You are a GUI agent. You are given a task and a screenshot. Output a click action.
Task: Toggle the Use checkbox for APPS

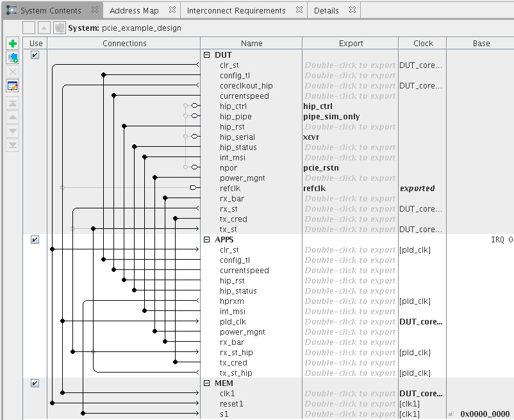(x=35, y=239)
